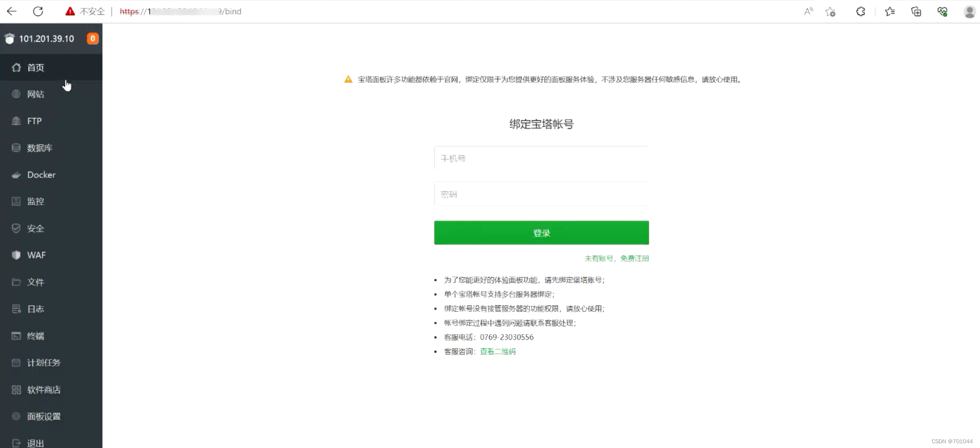Open 查看二维码 link

(x=498, y=351)
